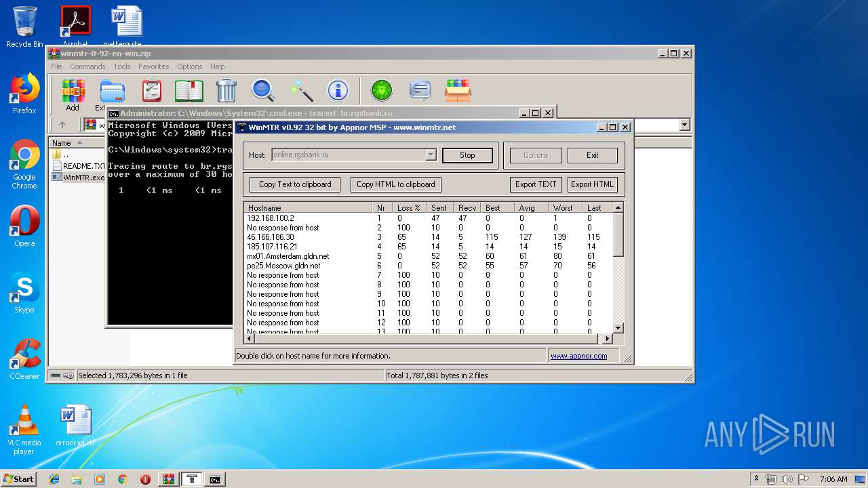This screenshot has height=488, width=868.
Task: Click the Loss % column header
Action: [410, 207]
